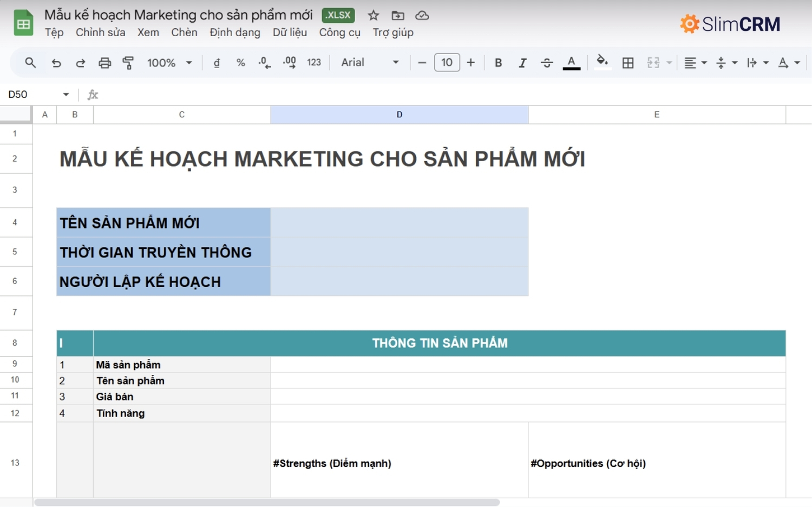Open more number formats (123)

coord(314,63)
